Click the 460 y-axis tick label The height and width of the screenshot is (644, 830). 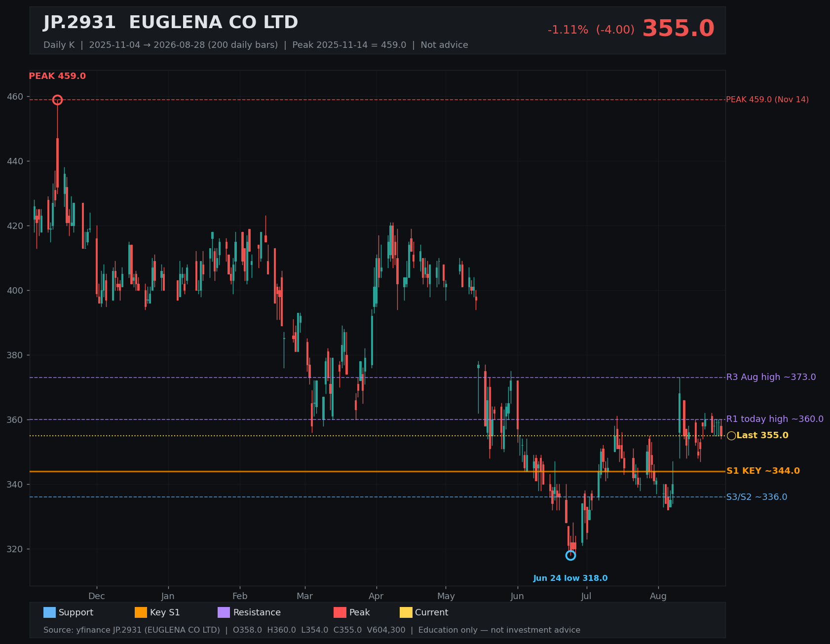pos(15,97)
